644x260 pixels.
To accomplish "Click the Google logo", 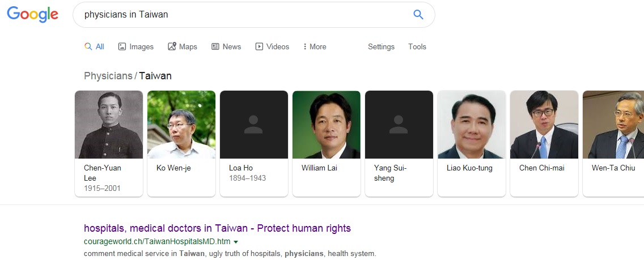I will [x=32, y=15].
